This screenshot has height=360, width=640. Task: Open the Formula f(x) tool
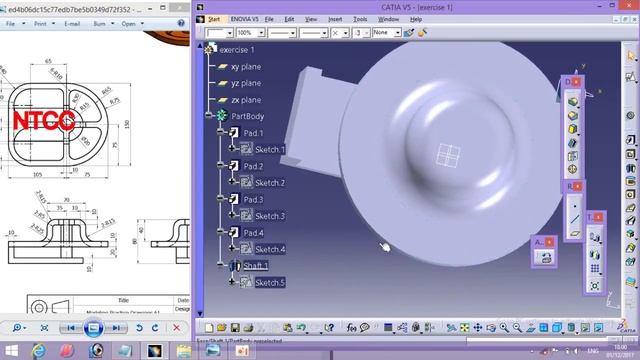[351, 328]
